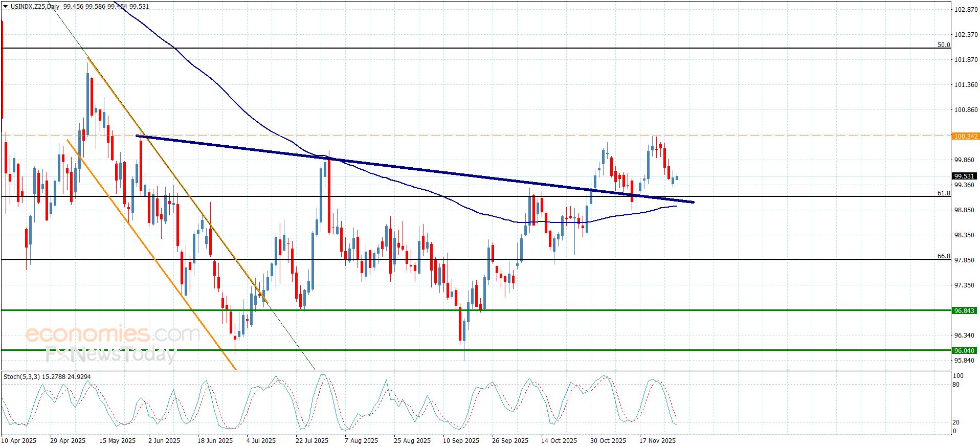Select the orange 100.342 price label

pyautogui.click(x=965, y=136)
